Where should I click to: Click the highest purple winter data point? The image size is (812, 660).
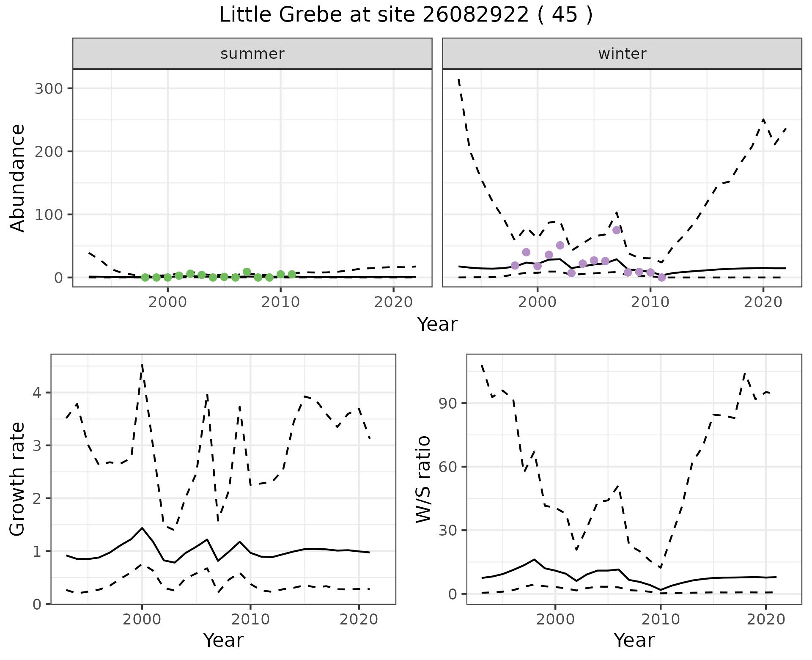pos(616,230)
